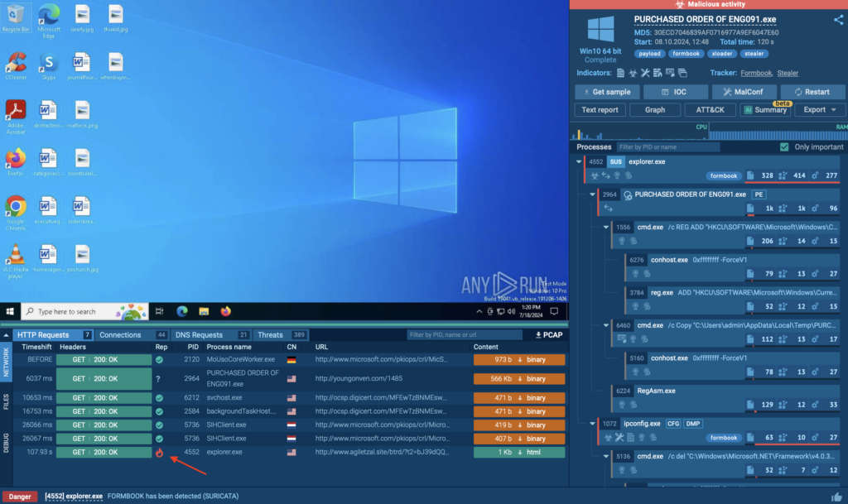Viewport: 848px width, 504px height.
Task: Click green reputation checkmark in MoUsoCoreWorker.exe row
Action: coord(159,360)
